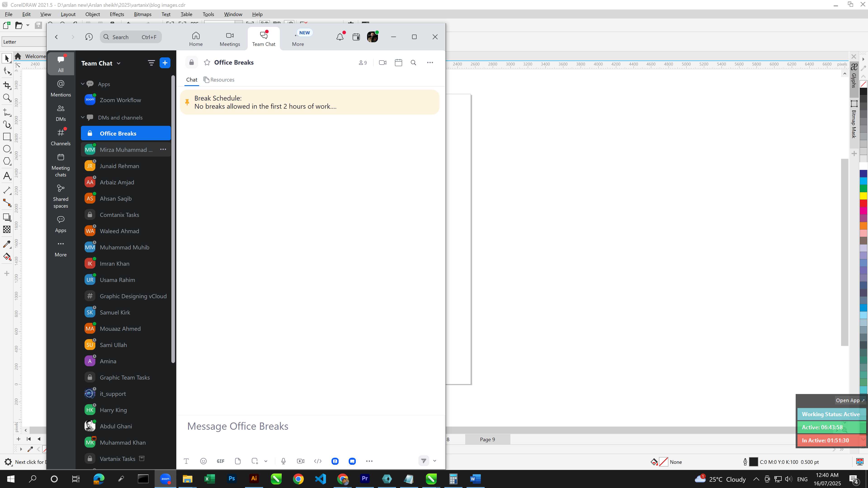
Task: Insert a code snippet
Action: click(x=318, y=461)
